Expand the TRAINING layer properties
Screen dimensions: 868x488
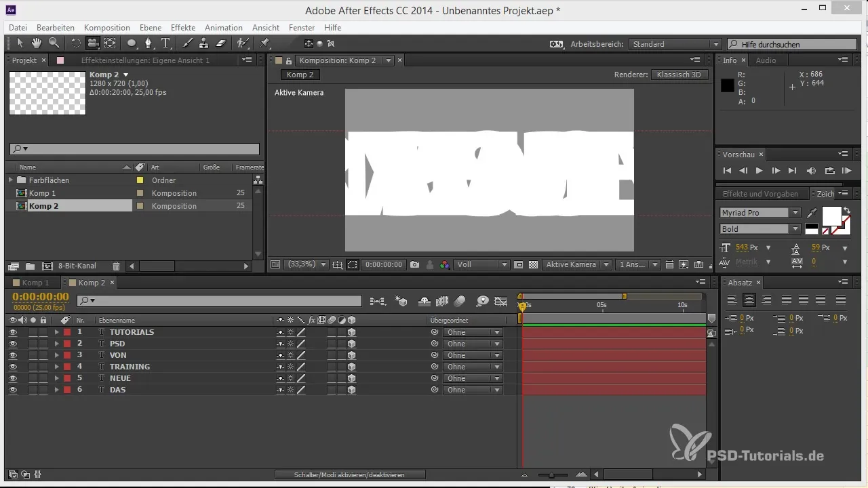pyautogui.click(x=57, y=367)
